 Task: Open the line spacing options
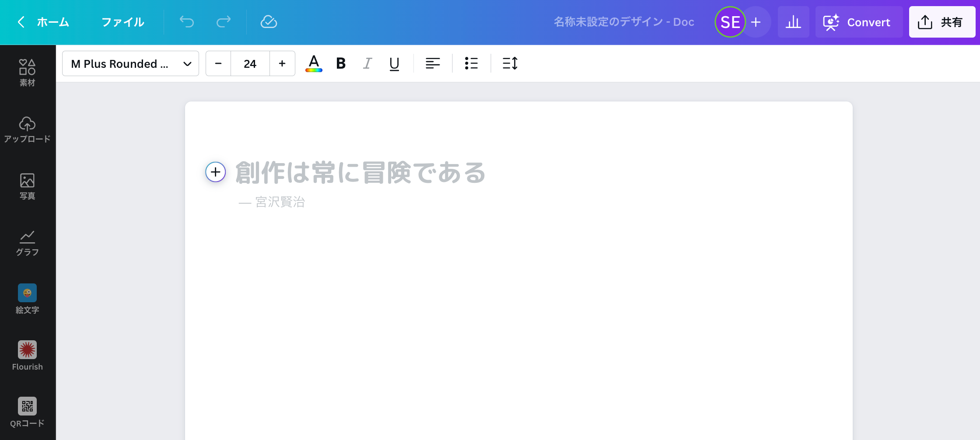pyautogui.click(x=510, y=63)
